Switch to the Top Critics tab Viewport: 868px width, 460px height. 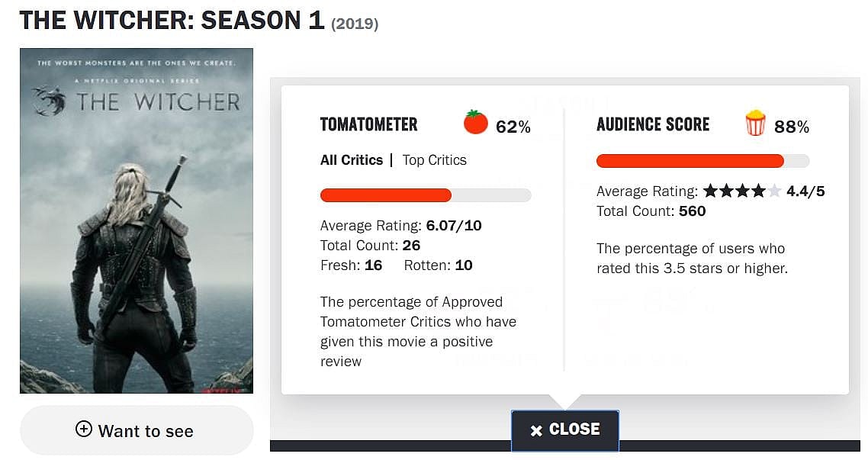[x=434, y=160]
